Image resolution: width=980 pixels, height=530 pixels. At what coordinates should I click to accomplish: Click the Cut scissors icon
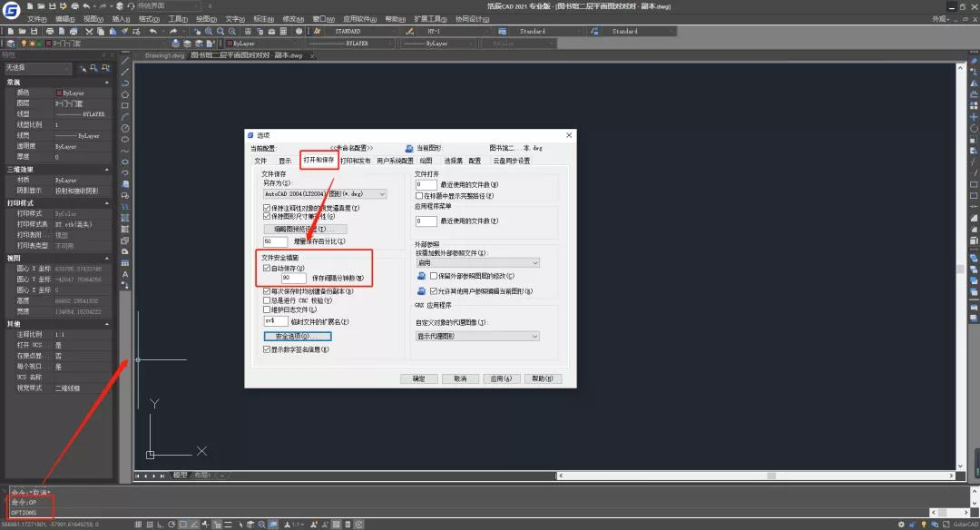pyautogui.click(x=89, y=31)
